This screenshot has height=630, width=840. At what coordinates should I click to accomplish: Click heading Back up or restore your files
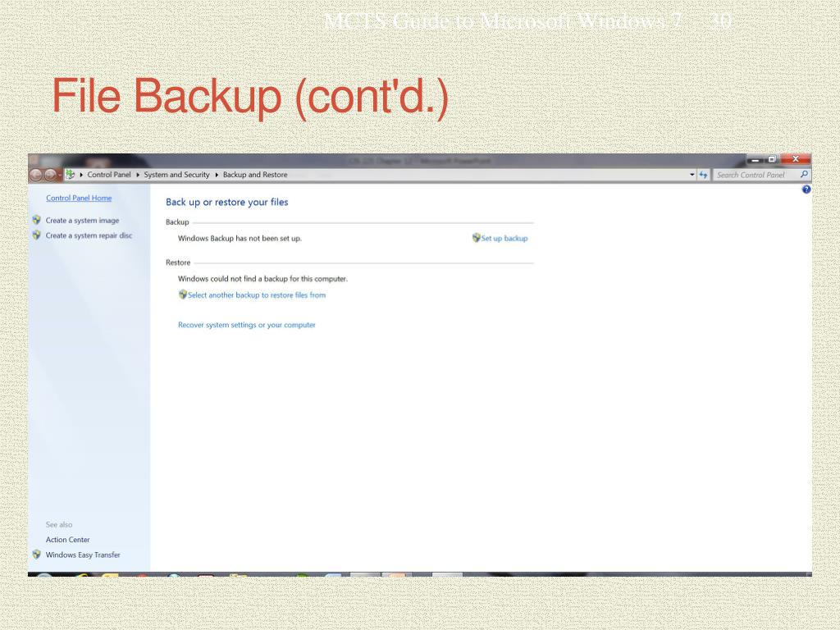pyautogui.click(x=227, y=202)
